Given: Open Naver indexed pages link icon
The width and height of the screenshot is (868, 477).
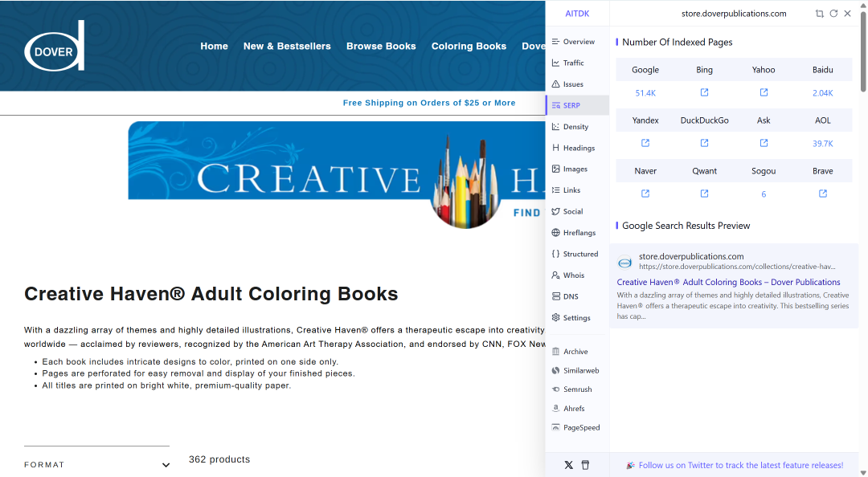Looking at the screenshot, I should click(x=645, y=193).
